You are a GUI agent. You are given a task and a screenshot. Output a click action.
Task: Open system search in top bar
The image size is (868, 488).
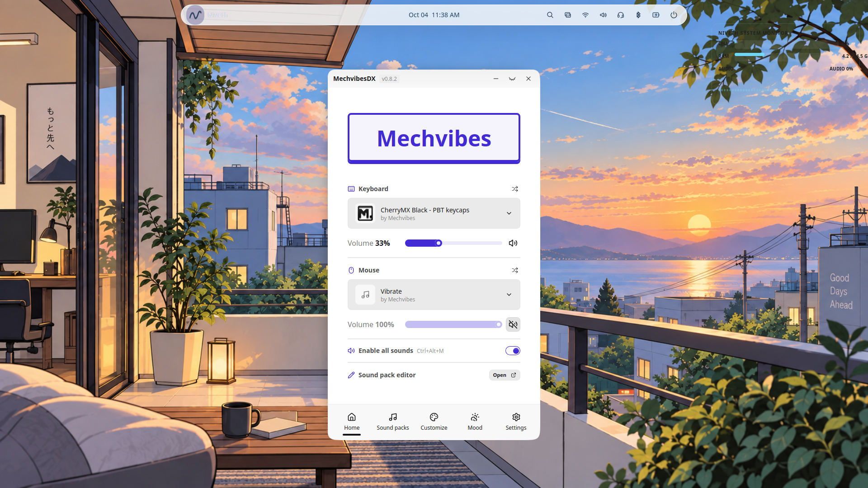550,15
